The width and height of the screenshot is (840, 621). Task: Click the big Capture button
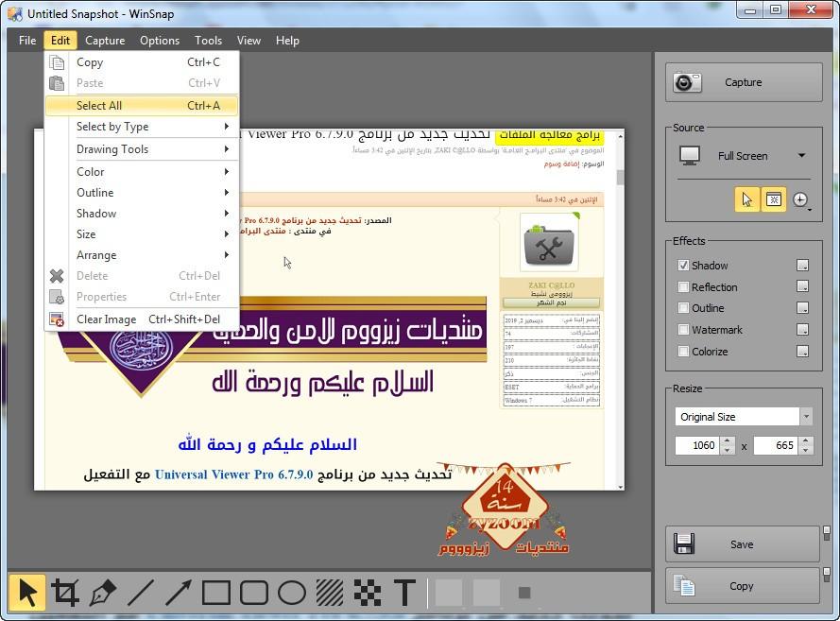(744, 82)
